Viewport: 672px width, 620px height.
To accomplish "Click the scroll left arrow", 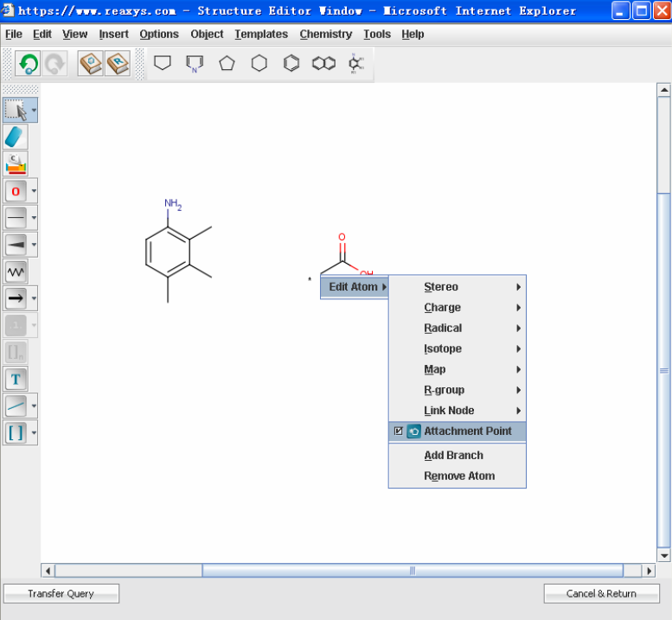I will coord(48,571).
